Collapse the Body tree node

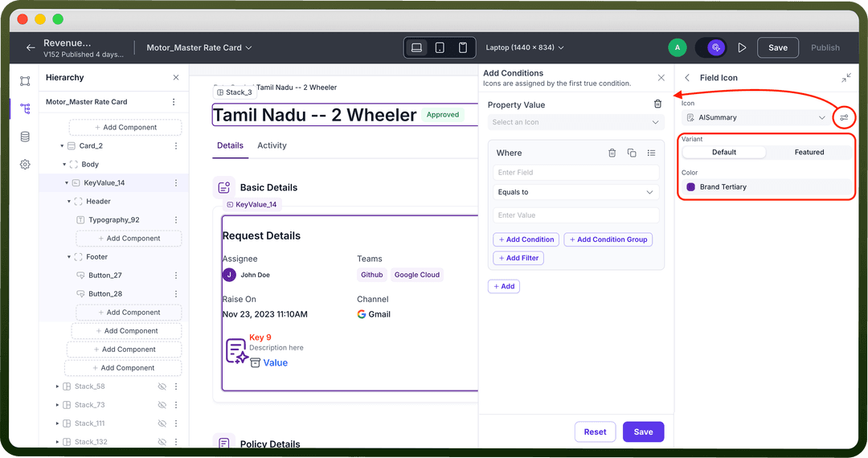[x=64, y=164]
